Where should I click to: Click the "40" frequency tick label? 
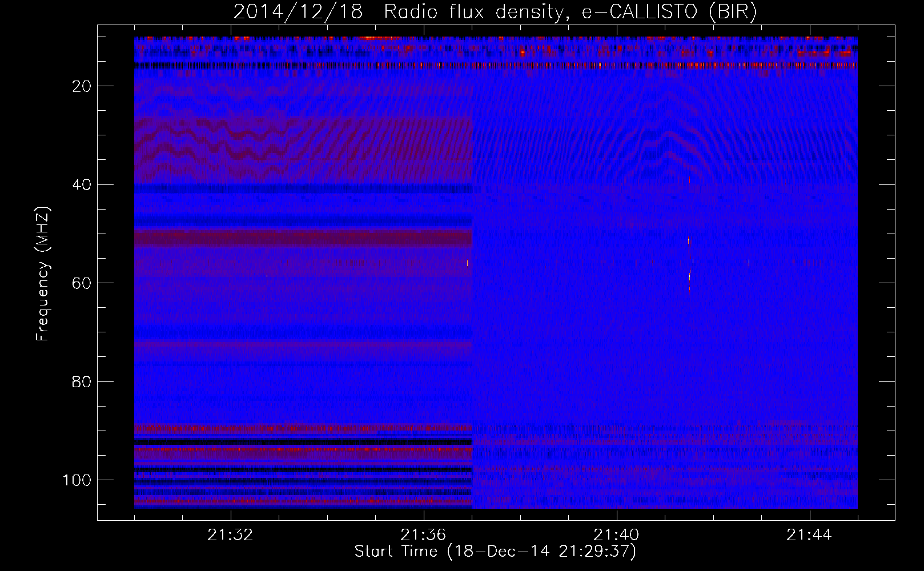coord(82,185)
